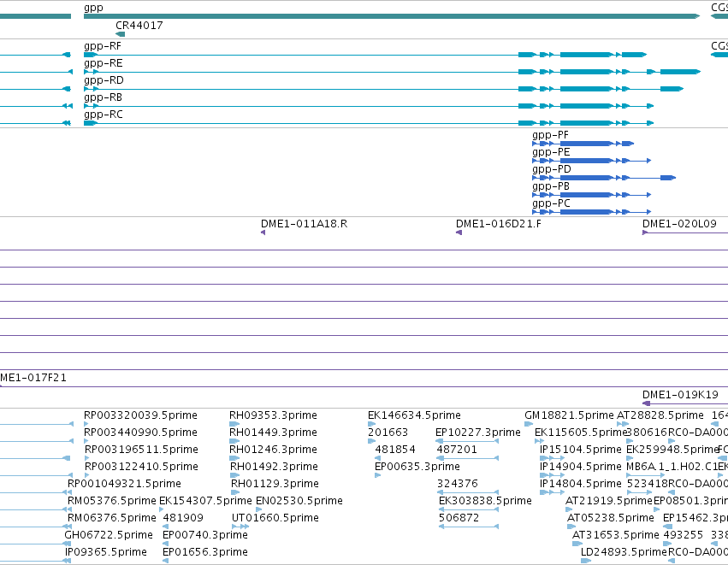728x565 pixels.
Task: Select EST GH06722.5prime
Action: pos(109,535)
